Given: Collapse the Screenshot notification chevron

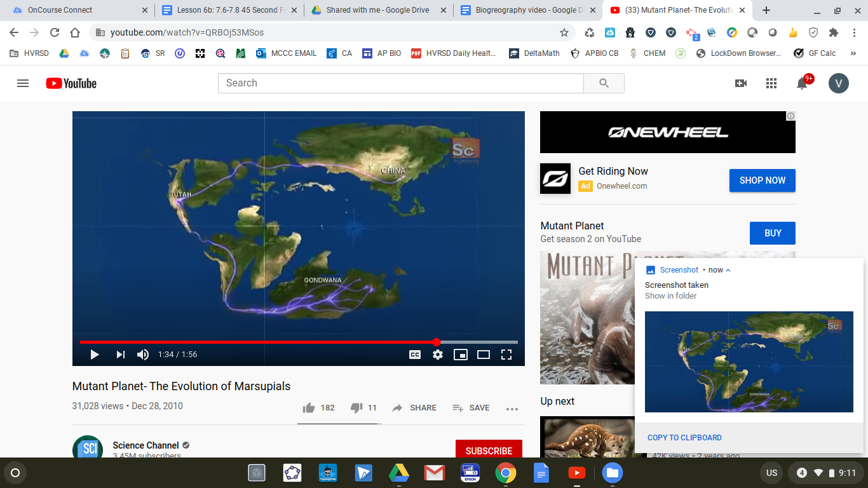Looking at the screenshot, I should 728,270.
